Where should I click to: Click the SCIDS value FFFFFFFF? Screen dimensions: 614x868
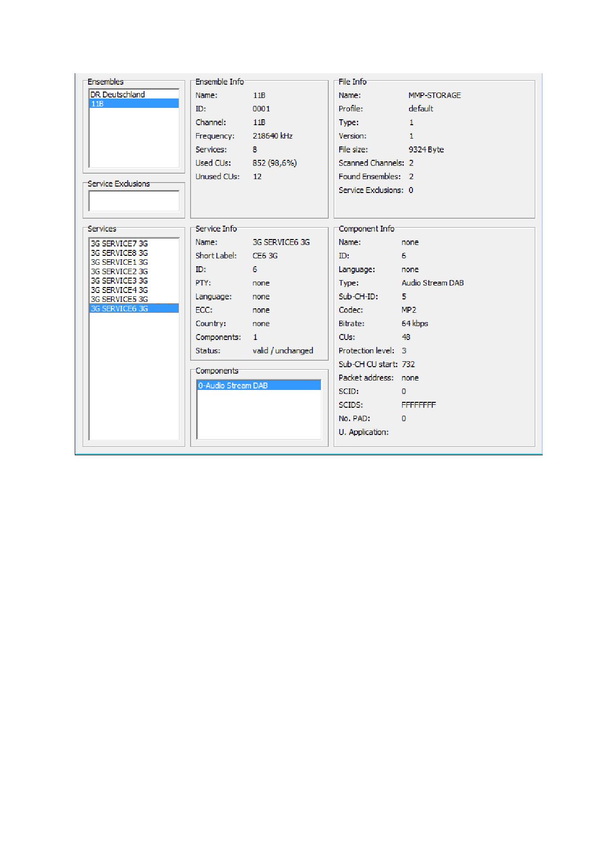tap(418, 405)
